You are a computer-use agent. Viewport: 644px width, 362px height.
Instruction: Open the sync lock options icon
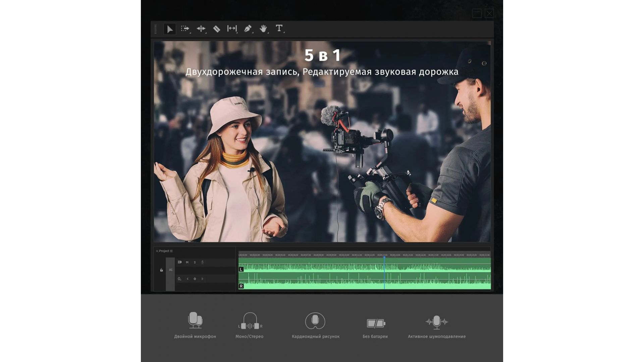point(179,262)
